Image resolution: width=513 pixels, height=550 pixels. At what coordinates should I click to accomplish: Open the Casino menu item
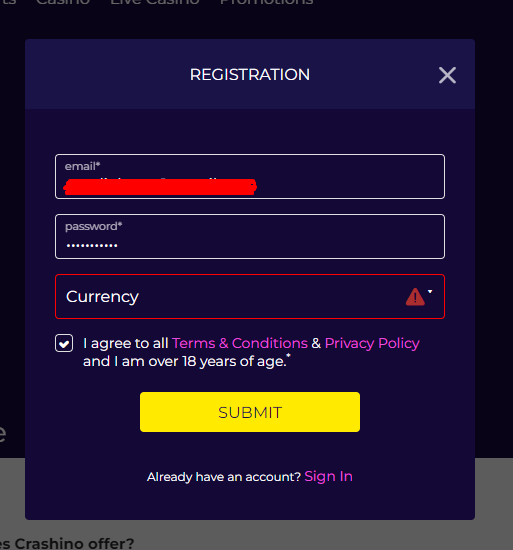63,2
